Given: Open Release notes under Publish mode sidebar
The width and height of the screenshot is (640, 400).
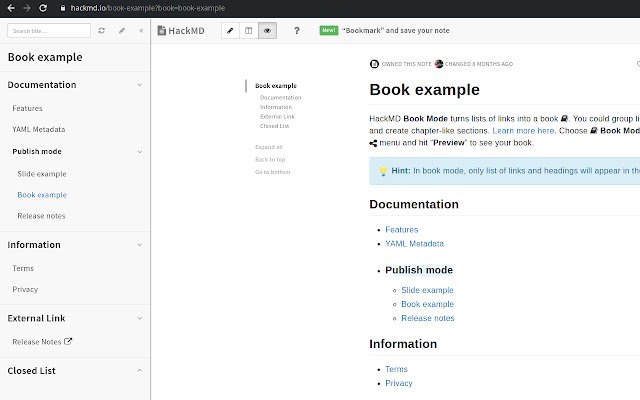Looking at the screenshot, I should click(x=41, y=216).
